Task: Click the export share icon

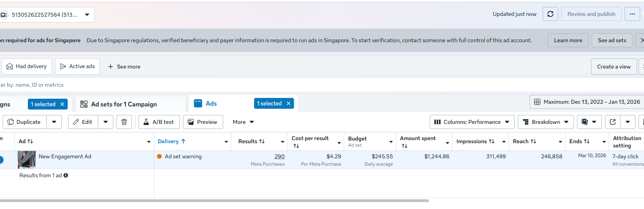Action: coord(613,122)
